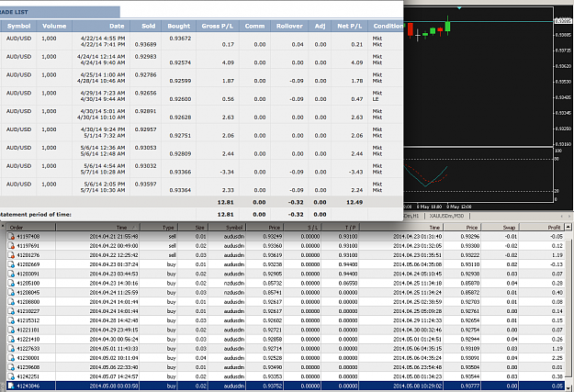Click sold price 0.93689 in trade list
The image size is (574, 392).
point(145,45)
